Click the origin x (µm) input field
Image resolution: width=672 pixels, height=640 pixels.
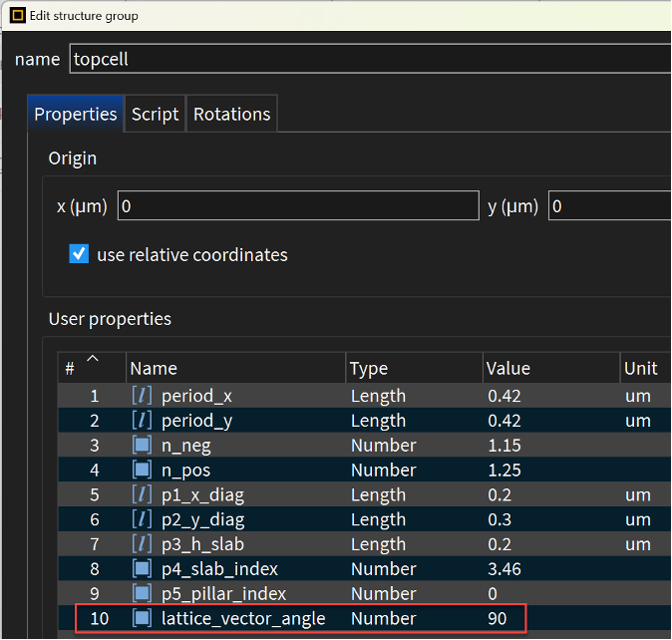298,206
